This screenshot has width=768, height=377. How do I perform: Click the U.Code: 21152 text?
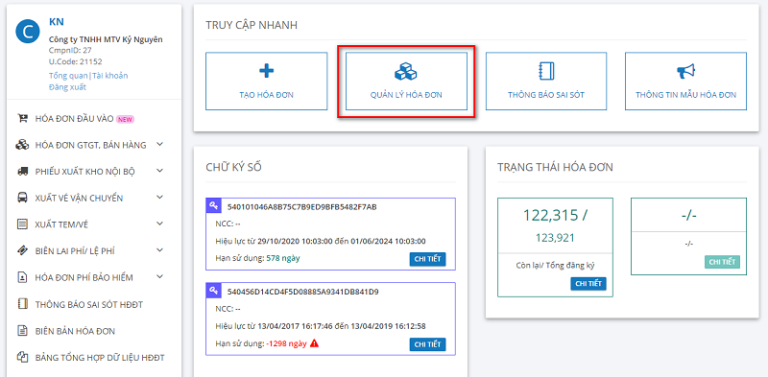pos(75,62)
